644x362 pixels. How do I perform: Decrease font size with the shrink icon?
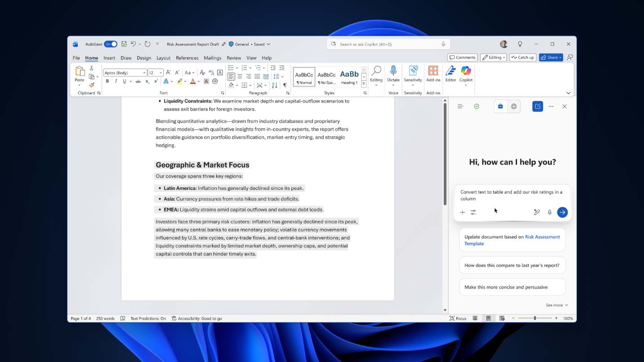tap(177, 72)
